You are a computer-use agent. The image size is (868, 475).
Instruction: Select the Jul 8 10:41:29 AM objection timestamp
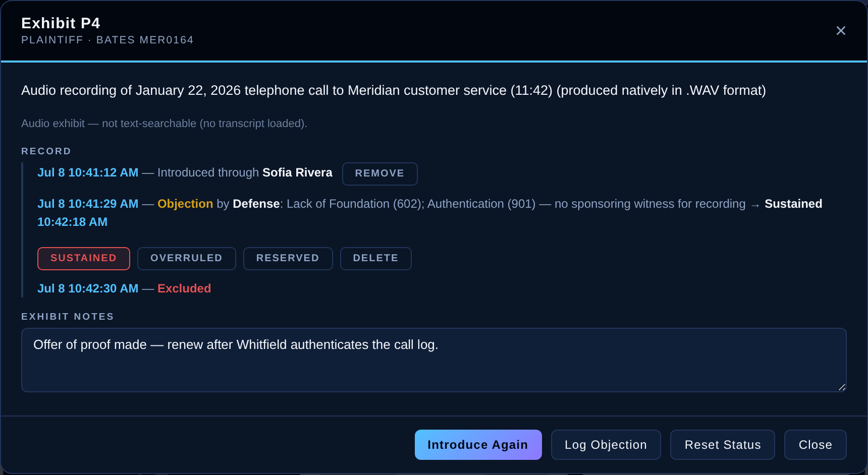coord(88,204)
